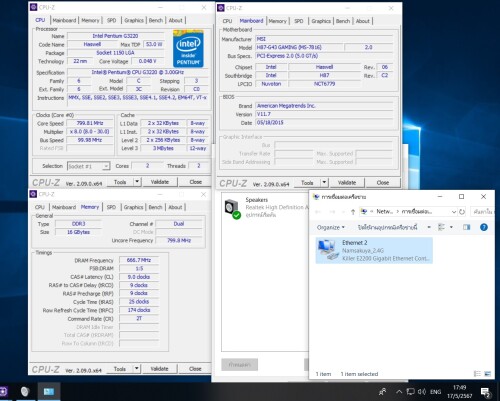Expand the Organize menu
This screenshot has width=500, height=401.
[331, 227]
